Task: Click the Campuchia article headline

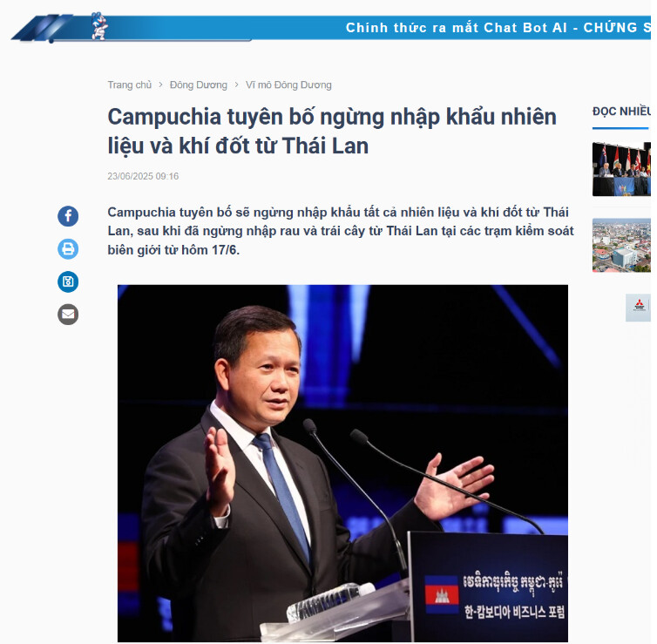Action: point(332,131)
